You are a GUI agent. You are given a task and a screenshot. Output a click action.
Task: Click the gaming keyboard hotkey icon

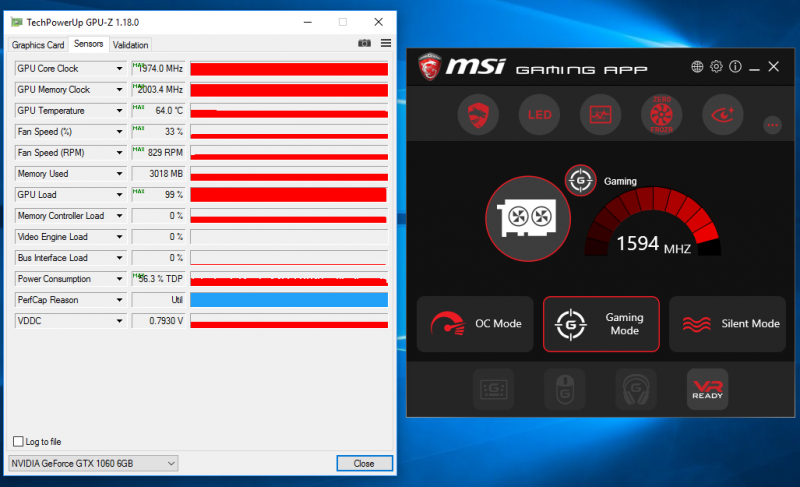[493, 390]
